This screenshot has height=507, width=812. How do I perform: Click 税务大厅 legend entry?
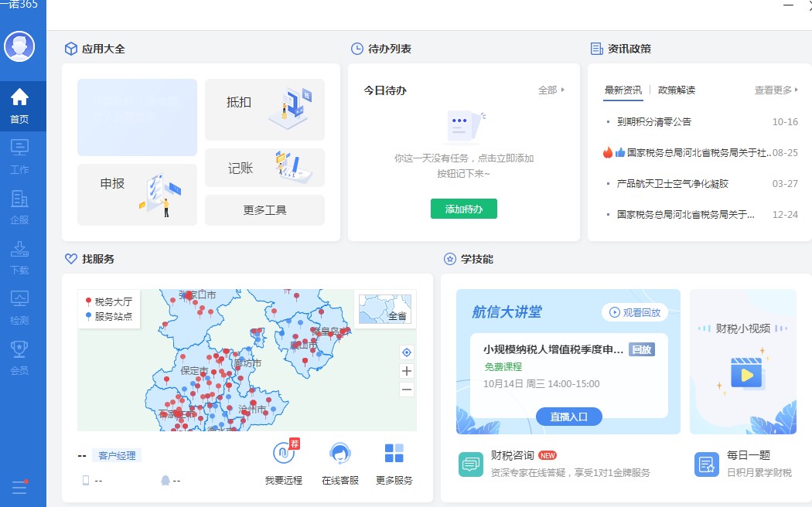(109, 301)
